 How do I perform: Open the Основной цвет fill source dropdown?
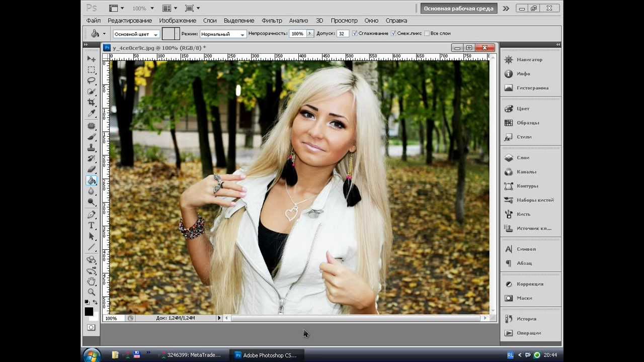point(136,34)
